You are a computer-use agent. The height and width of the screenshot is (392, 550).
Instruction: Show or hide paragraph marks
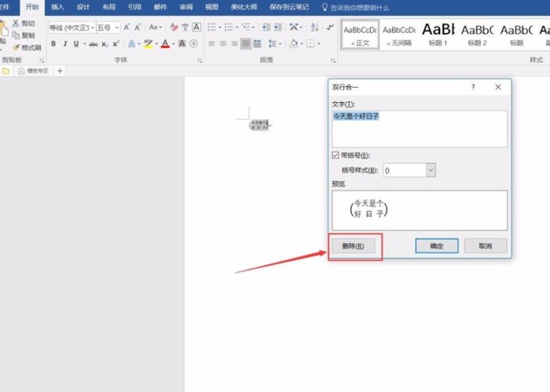click(x=330, y=27)
